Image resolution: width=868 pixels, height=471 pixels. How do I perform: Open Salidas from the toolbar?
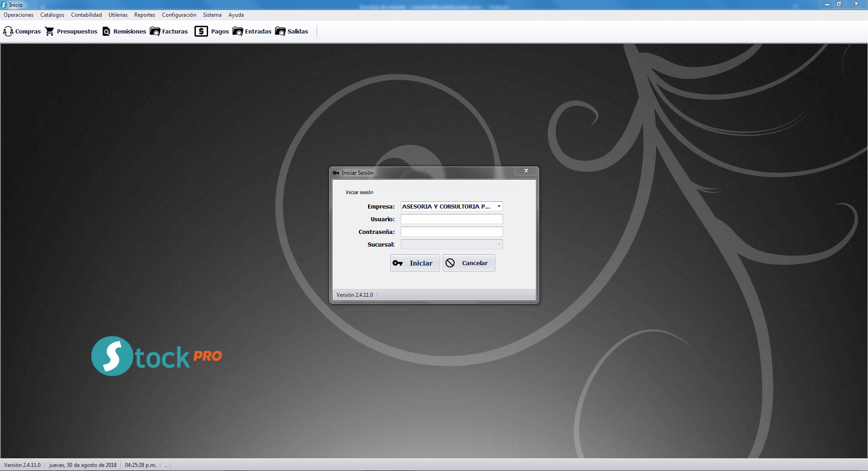(280, 31)
